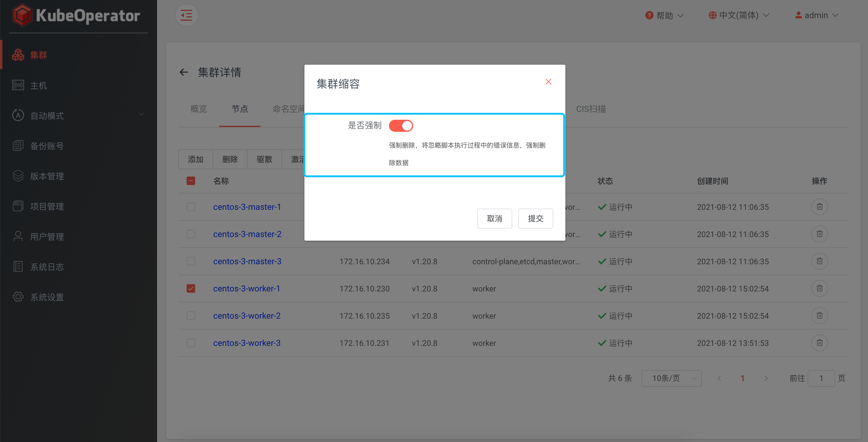Viewport: 868px width, 442px height.
Task: Check the centos-3-master-1 row checkbox
Action: (191, 207)
